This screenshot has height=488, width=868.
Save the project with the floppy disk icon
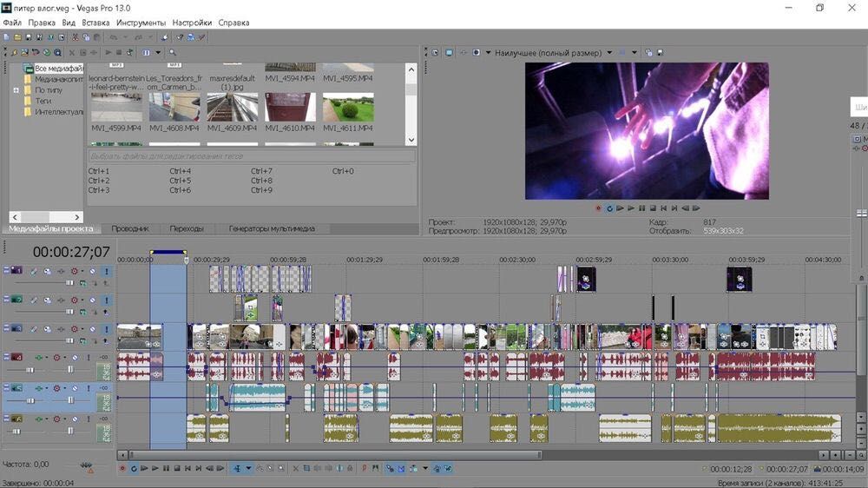coord(29,37)
